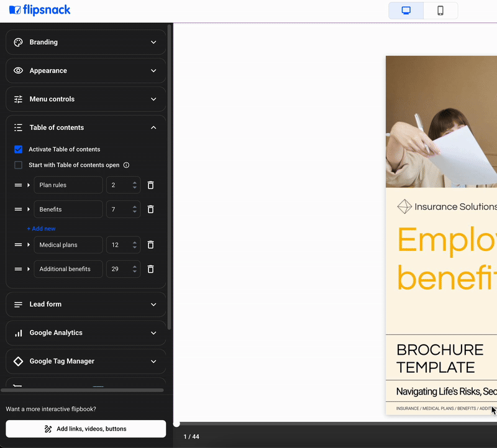Grab the Plan rules drag handle

tap(19, 185)
